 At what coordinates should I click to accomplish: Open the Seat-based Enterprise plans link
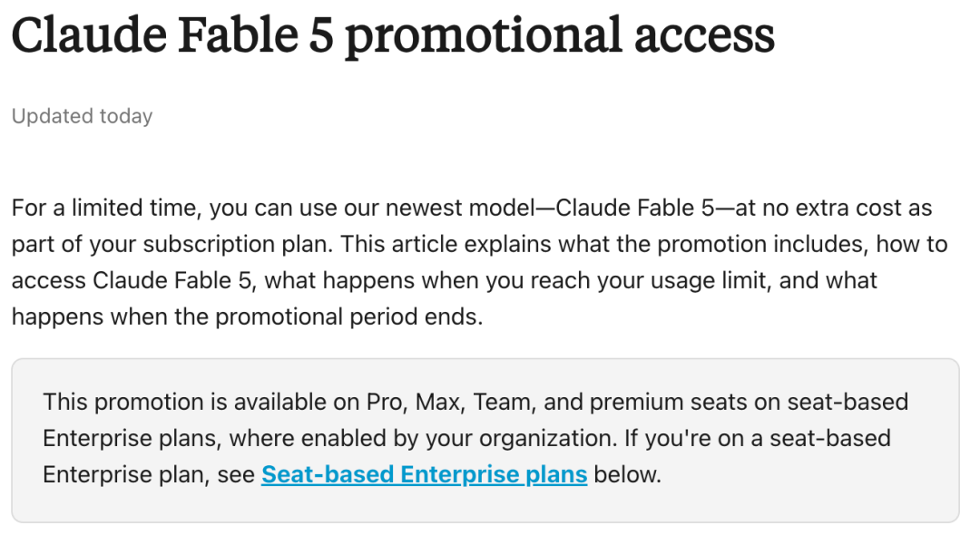424,474
